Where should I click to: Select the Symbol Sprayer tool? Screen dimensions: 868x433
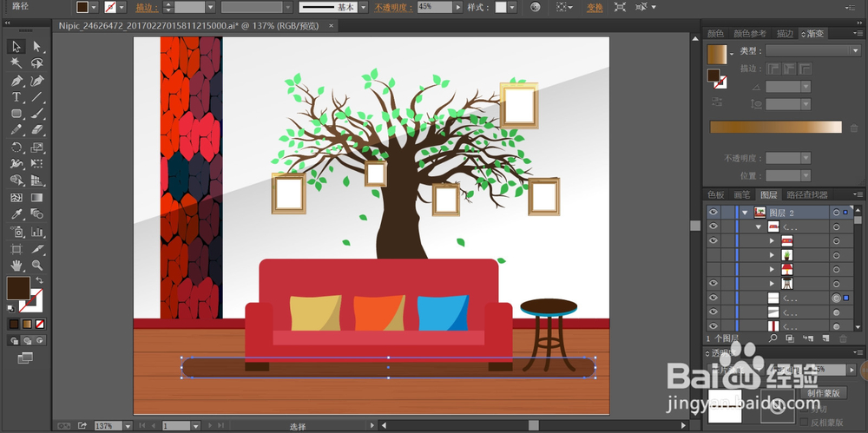tap(16, 232)
